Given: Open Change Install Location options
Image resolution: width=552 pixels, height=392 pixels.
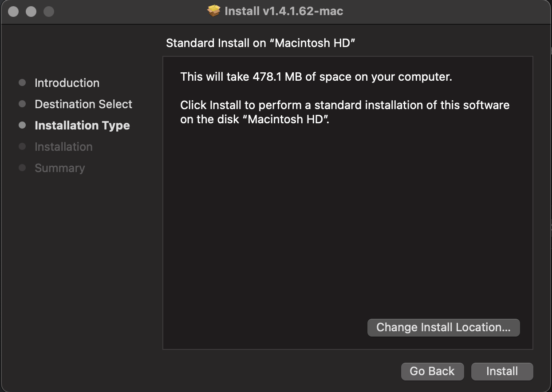Looking at the screenshot, I should click(443, 328).
